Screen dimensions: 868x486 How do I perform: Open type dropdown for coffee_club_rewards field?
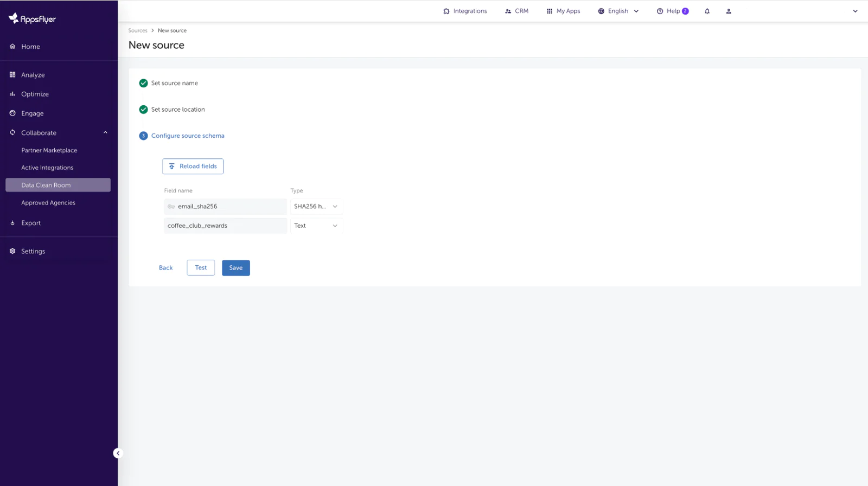coord(316,226)
